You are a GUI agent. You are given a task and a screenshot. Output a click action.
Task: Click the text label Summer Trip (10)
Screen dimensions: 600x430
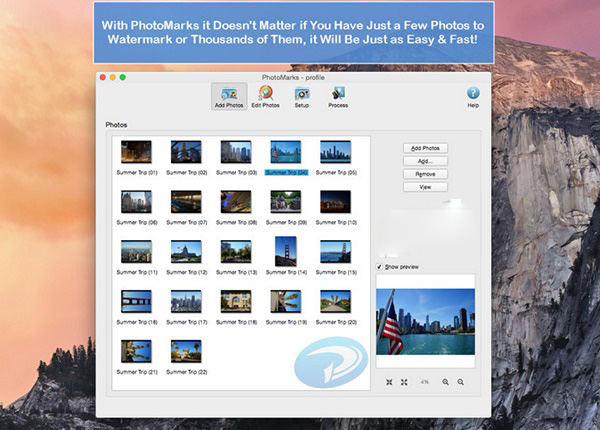pyautogui.click(x=336, y=223)
